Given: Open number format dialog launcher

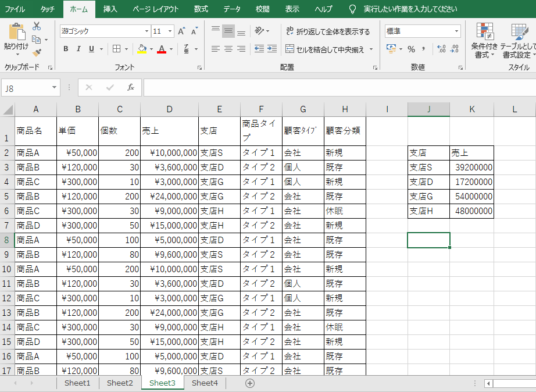Looking at the screenshot, I should 460,67.
